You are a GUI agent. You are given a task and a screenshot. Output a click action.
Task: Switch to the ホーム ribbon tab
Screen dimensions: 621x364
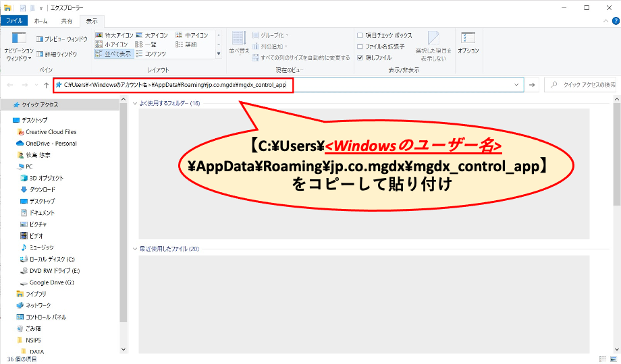40,21
